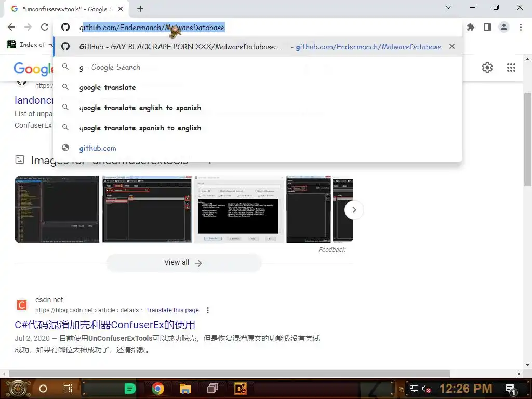This screenshot has height=399, width=532.
Task: Click the address bar URL text
Action: point(152,28)
